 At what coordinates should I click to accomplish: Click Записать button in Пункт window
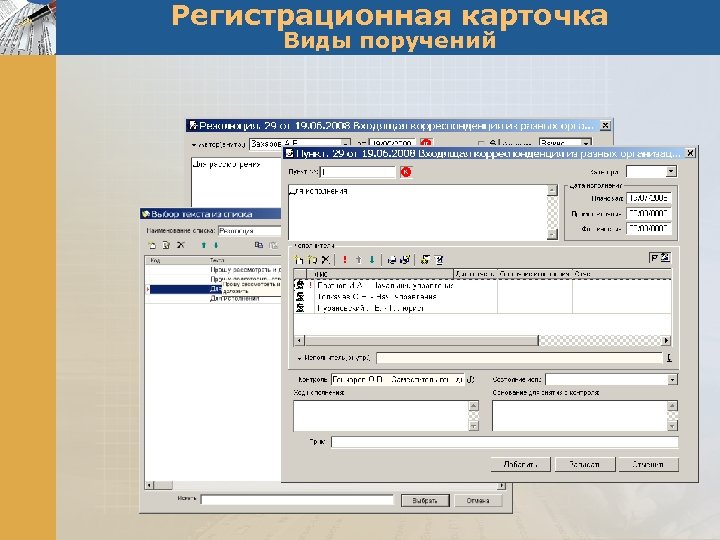(x=585, y=464)
